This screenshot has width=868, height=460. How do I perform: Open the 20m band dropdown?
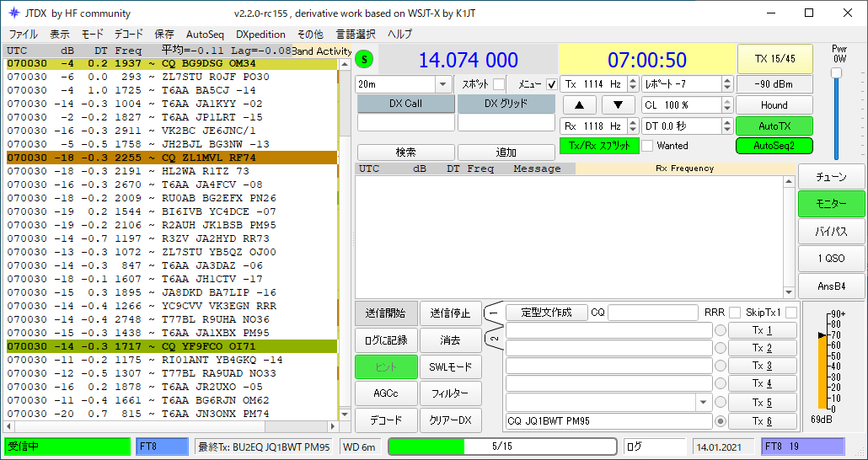(443, 84)
